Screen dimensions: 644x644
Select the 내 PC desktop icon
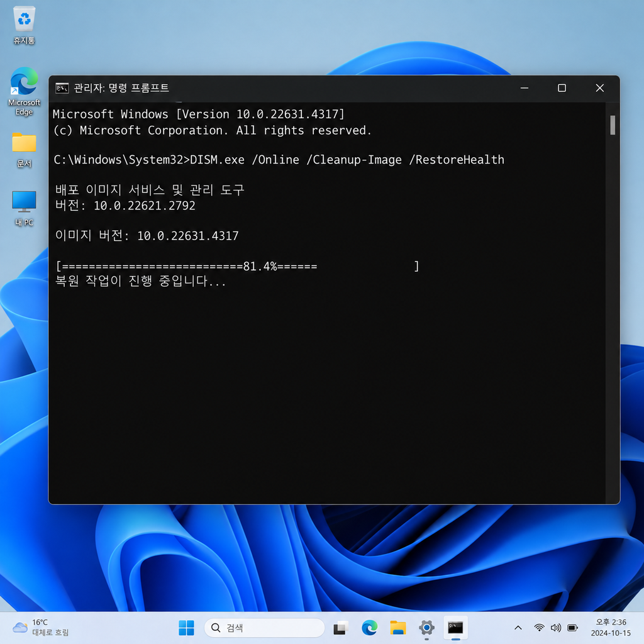(x=25, y=208)
